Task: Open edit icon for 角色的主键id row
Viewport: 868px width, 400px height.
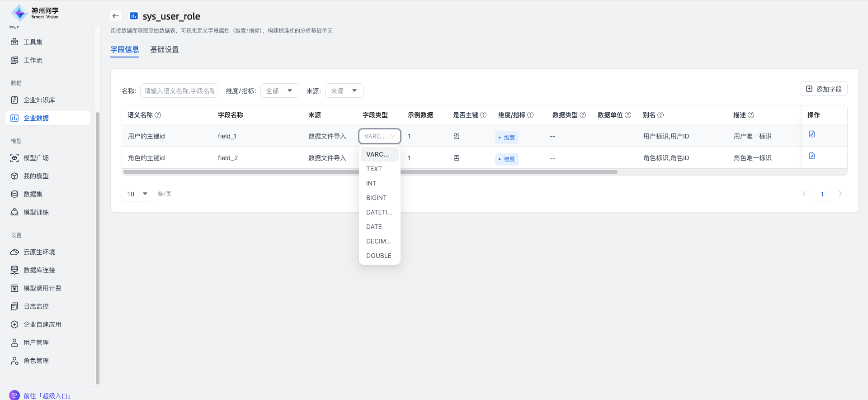Action: [811, 156]
